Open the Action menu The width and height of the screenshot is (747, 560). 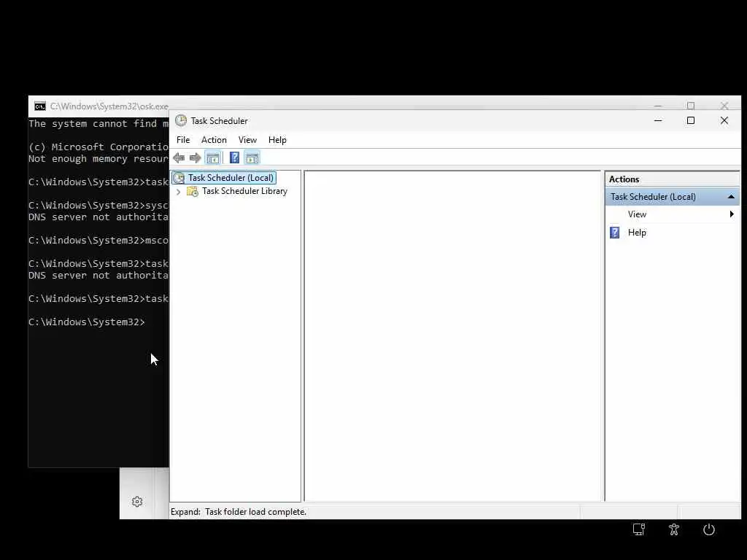click(x=214, y=140)
